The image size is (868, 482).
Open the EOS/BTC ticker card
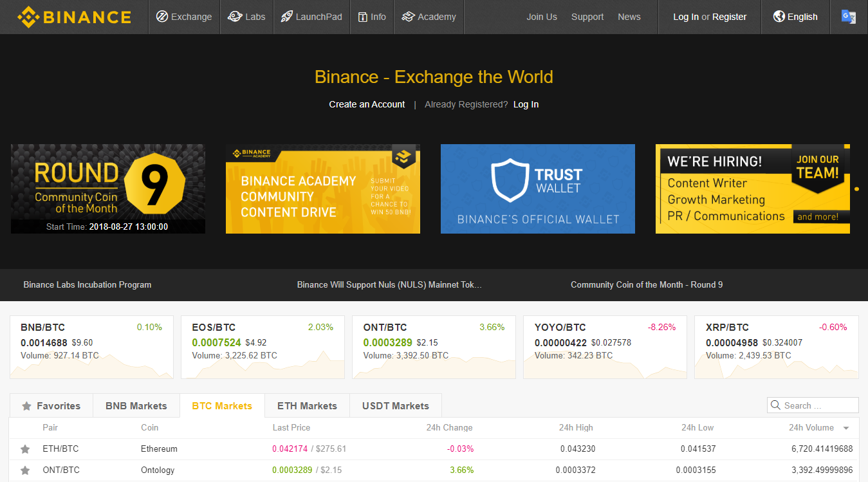tap(263, 347)
